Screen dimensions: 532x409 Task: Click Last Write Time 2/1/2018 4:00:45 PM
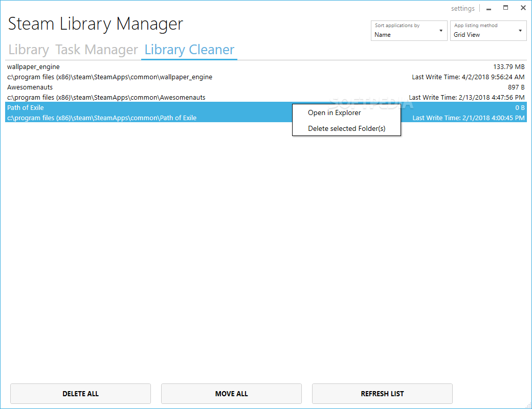(469, 118)
